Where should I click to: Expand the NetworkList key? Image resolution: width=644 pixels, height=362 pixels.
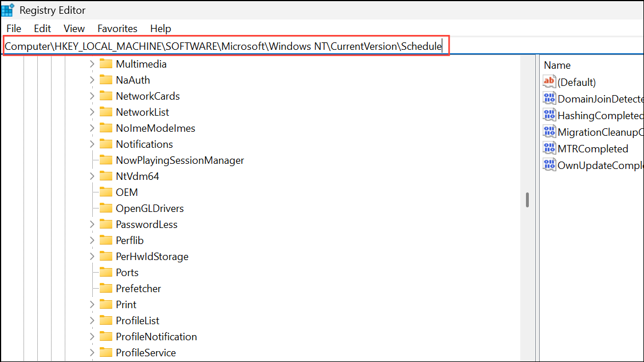tap(92, 112)
